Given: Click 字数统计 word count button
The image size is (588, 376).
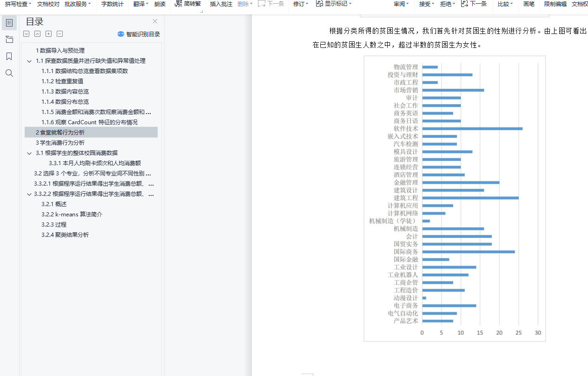Looking at the screenshot, I should (x=112, y=4).
